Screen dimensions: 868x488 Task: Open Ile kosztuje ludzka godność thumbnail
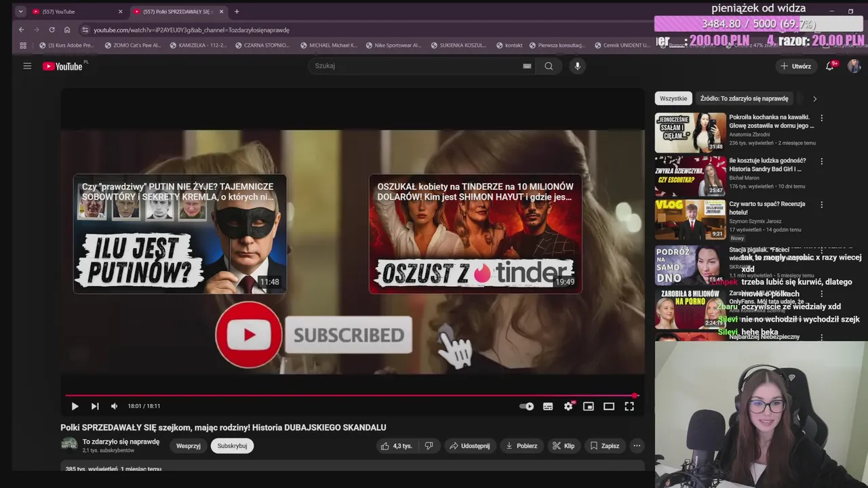pos(690,176)
